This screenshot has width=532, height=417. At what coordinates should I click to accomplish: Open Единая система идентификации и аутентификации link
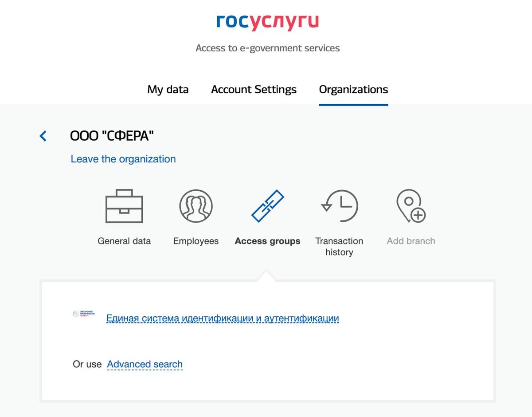223,318
